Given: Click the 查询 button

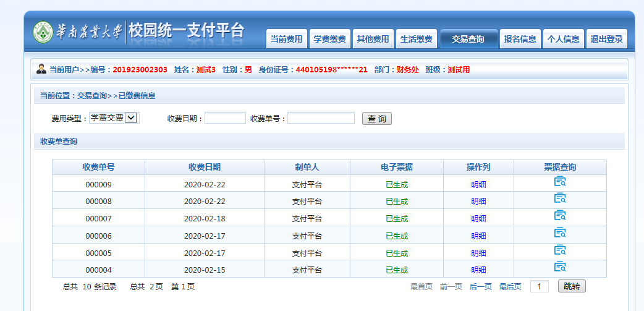Looking at the screenshot, I should [377, 119].
